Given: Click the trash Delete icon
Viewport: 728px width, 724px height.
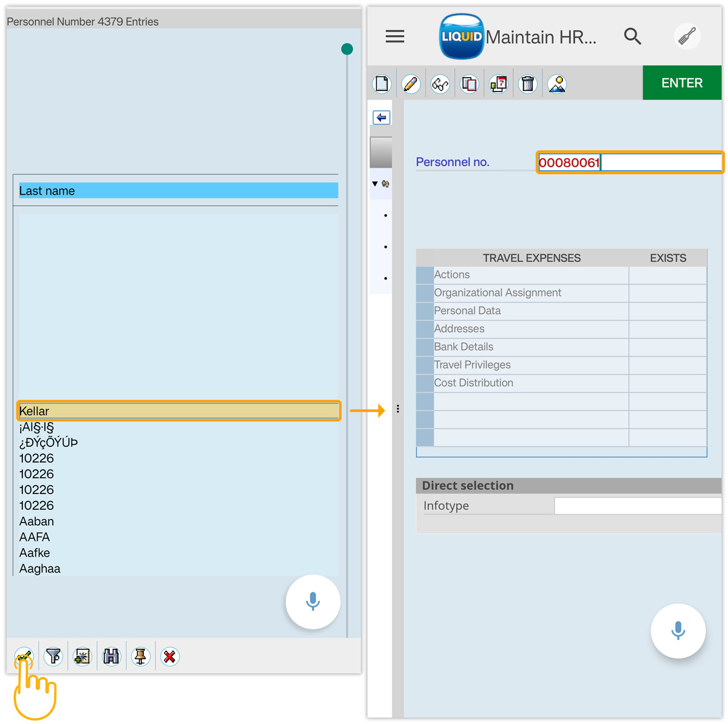Looking at the screenshot, I should point(528,84).
